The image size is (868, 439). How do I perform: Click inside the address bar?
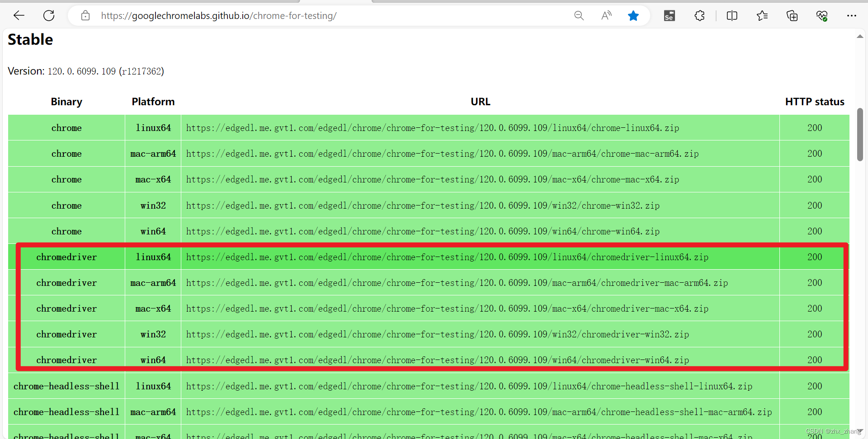[x=316, y=15]
